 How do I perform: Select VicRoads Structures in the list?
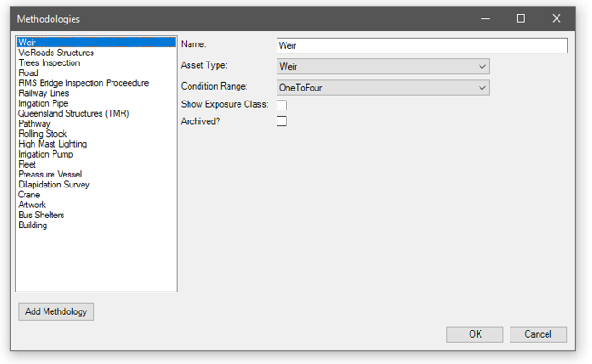click(x=56, y=53)
